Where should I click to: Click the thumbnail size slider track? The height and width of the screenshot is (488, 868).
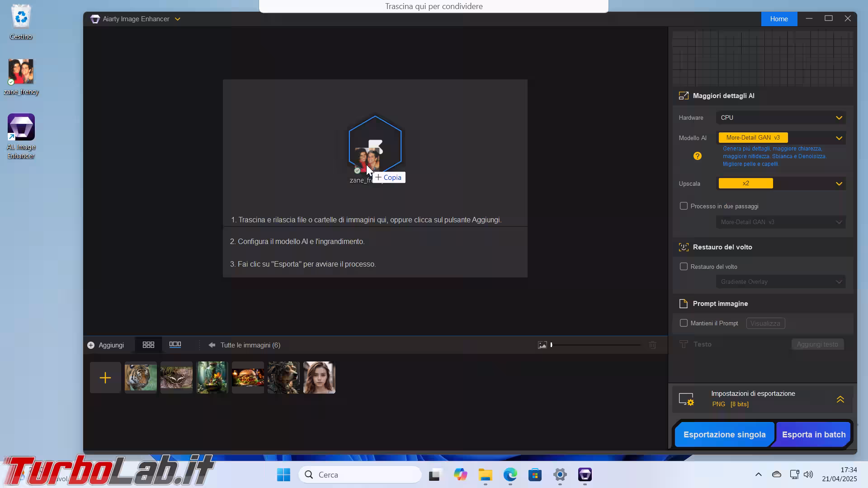(x=597, y=345)
